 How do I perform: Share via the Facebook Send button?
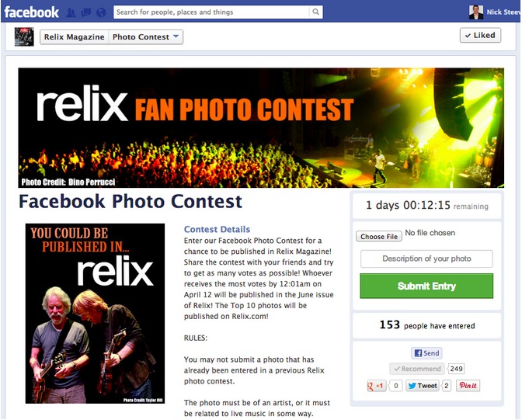click(426, 353)
